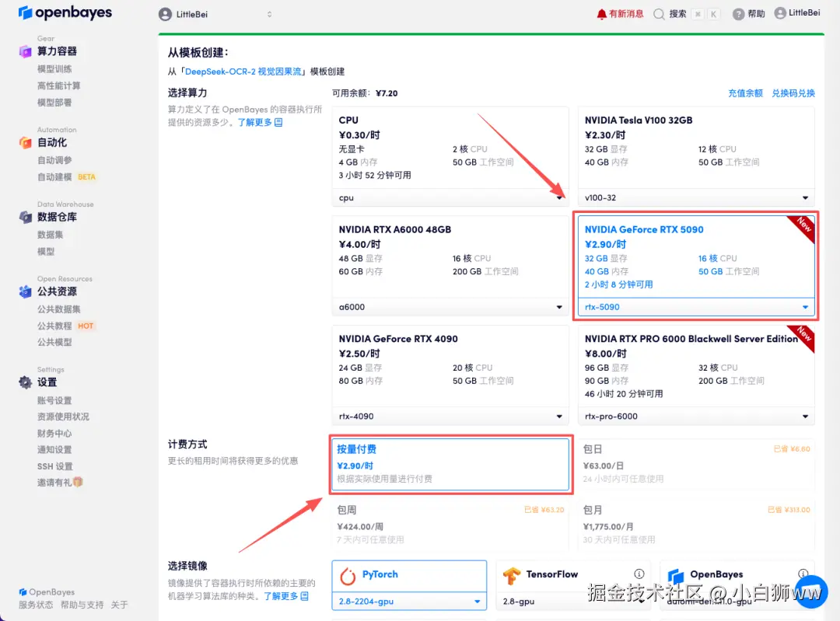This screenshot has height=621, width=840.
Task: Click the 充值余额 link
Action: tap(745, 93)
